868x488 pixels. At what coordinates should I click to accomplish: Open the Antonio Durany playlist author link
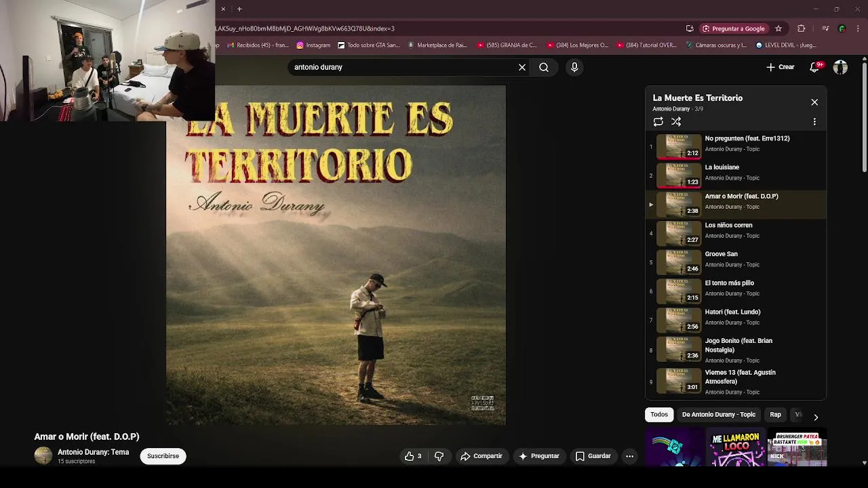pyautogui.click(x=671, y=109)
